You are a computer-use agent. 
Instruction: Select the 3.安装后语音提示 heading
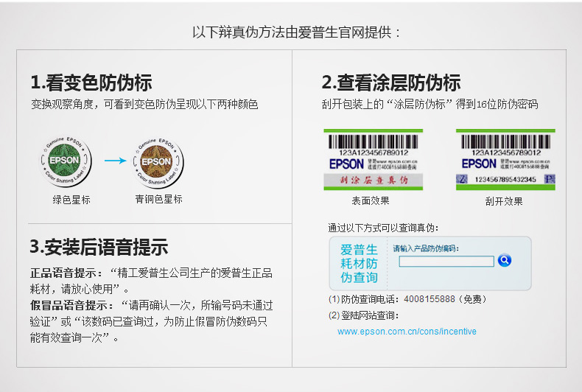pyautogui.click(x=99, y=246)
